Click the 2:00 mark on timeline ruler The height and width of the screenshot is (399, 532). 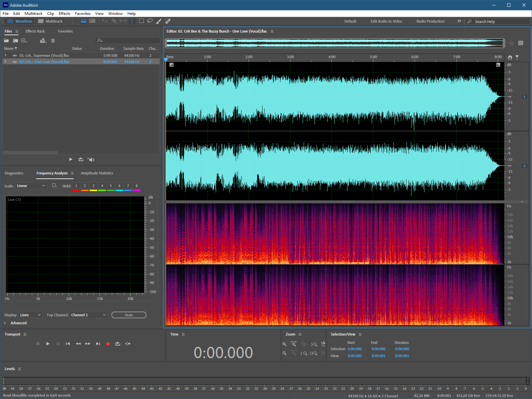coord(249,57)
